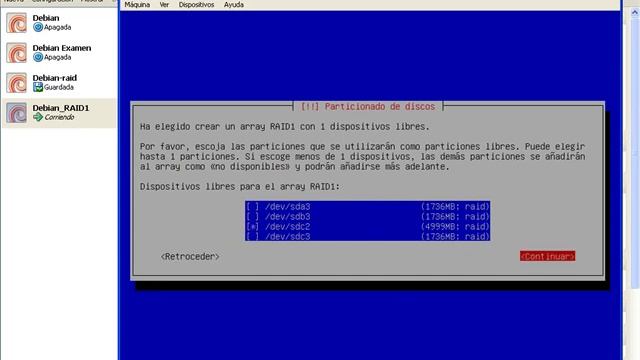The width and height of the screenshot is (640, 360).
Task: Click the Particionado de discos title
Action: pos(368,107)
